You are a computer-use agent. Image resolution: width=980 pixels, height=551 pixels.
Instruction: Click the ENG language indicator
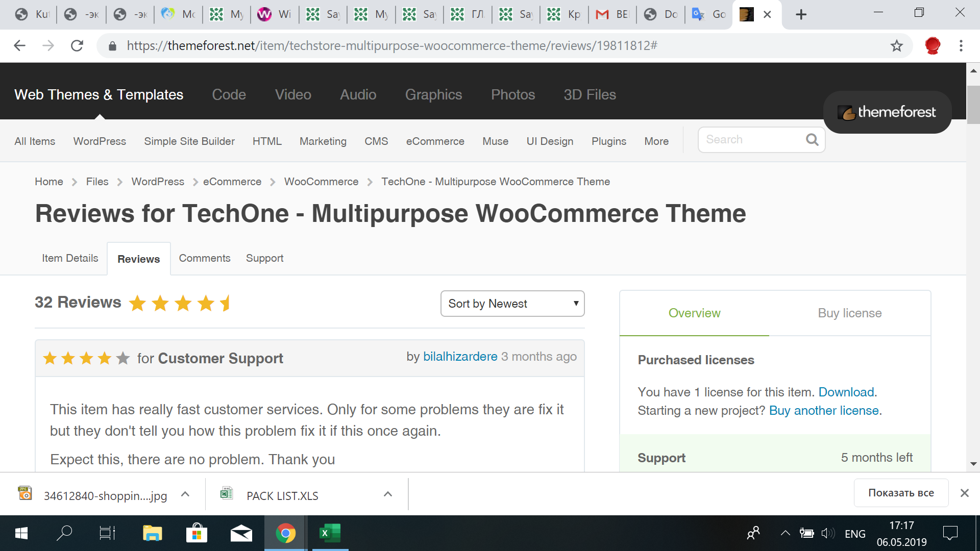(x=855, y=534)
